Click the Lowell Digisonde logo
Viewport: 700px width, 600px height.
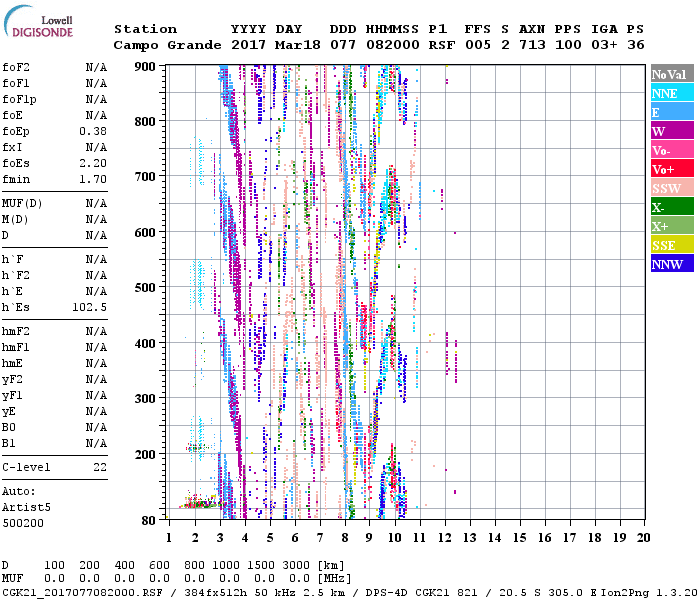(x=44, y=27)
